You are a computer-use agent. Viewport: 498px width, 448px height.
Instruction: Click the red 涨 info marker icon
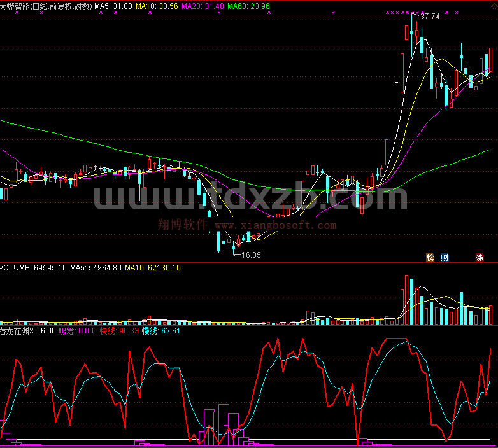480,257
